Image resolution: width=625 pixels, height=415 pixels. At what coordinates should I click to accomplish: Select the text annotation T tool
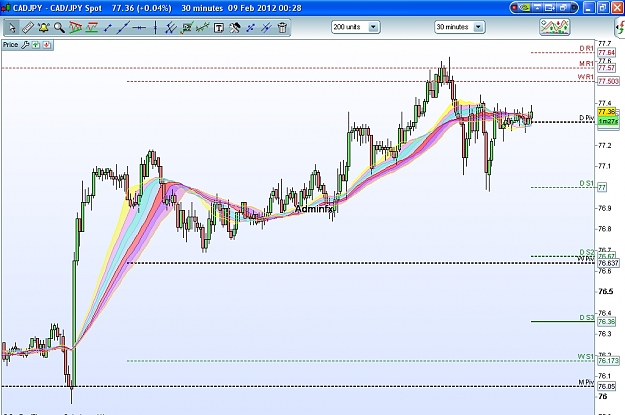pyautogui.click(x=218, y=28)
